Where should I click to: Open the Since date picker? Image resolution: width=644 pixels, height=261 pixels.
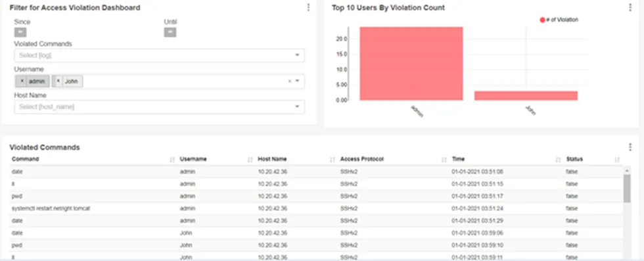pos(20,32)
